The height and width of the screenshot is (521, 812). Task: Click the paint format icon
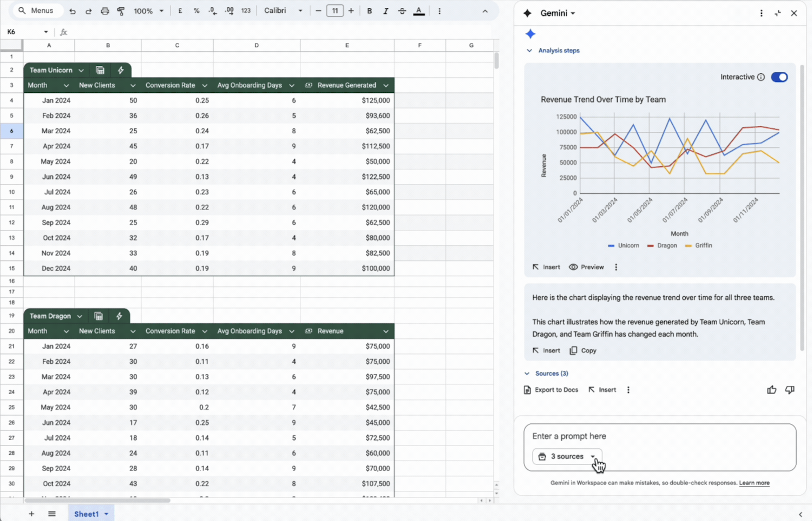coord(121,11)
